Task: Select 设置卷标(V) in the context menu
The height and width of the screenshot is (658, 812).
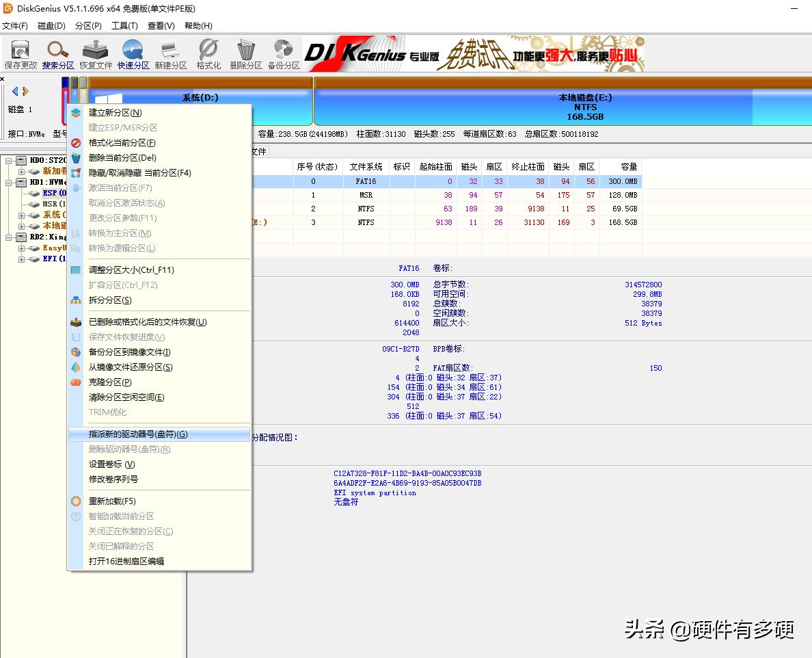Action: (123, 464)
